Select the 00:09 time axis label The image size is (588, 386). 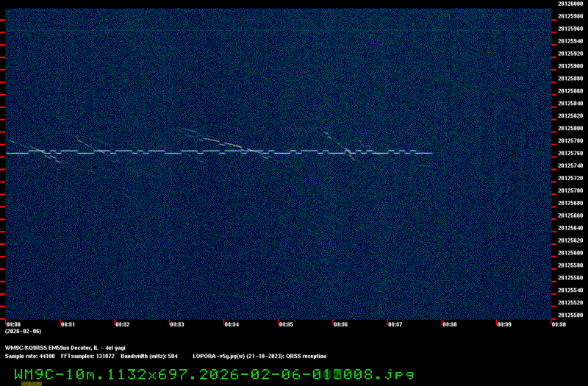click(x=504, y=324)
